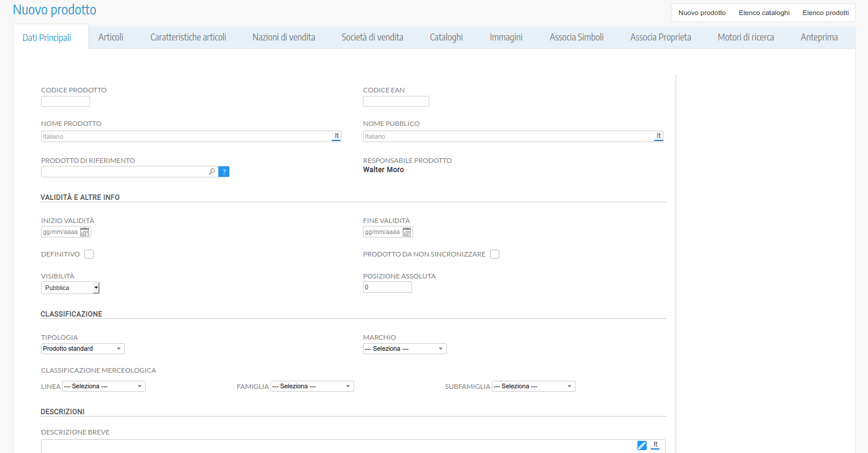Screen dimensions: 868x453
Task: Click the magnifier icon in Prodotto di riferimento
Action: (212, 172)
